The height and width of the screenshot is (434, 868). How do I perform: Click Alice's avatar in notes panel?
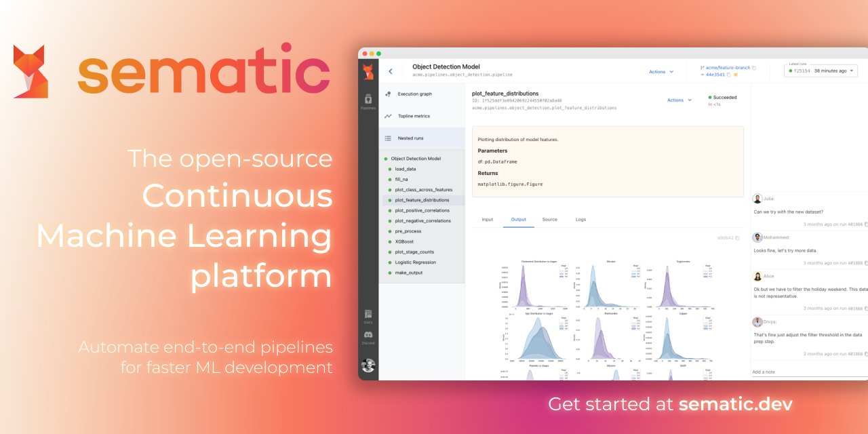[x=757, y=276]
